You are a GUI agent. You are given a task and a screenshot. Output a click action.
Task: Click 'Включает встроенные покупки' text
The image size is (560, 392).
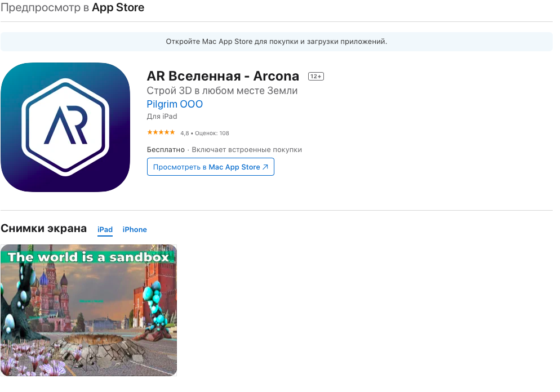click(247, 150)
